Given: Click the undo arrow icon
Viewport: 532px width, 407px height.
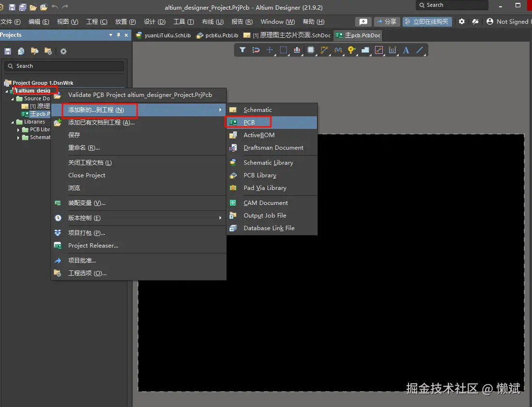Looking at the screenshot, I should click(x=55, y=7).
